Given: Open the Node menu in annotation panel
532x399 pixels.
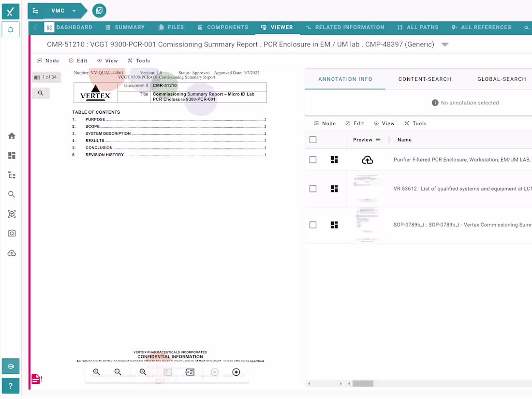Looking at the screenshot, I should 325,123.
